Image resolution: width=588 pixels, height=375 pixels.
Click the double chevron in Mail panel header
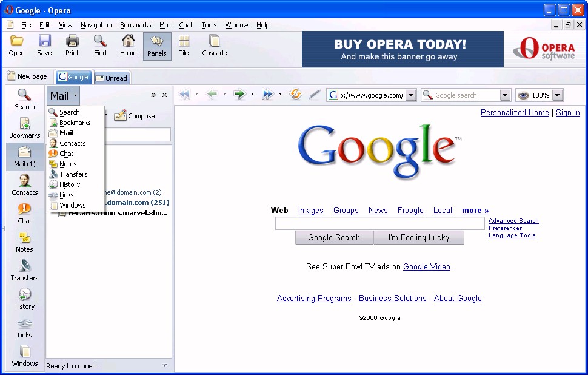coord(153,95)
